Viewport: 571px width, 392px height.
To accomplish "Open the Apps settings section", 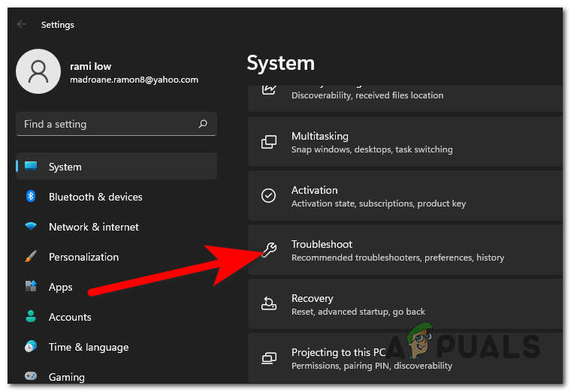I will pos(116,287).
